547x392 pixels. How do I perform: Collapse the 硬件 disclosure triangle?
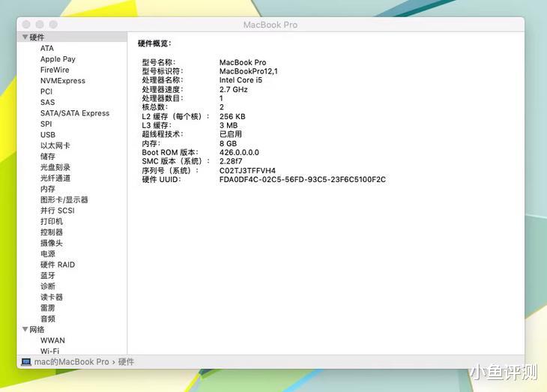25,37
